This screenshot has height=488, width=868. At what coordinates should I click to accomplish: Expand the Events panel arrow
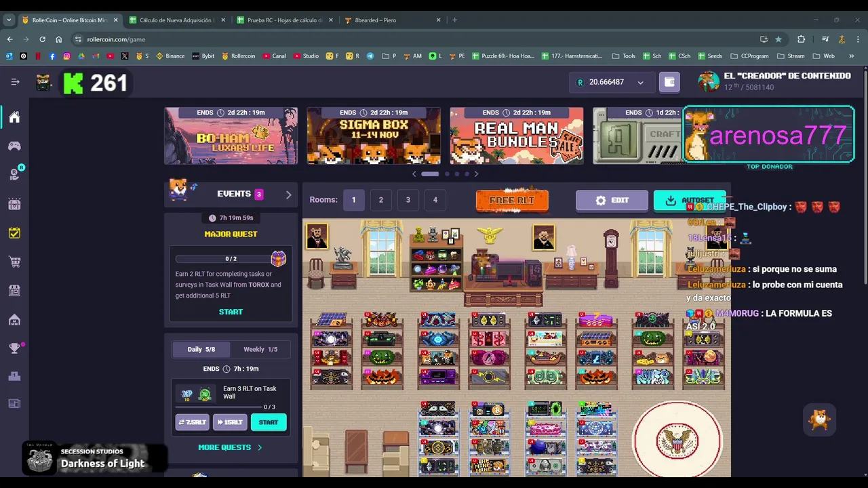point(288,195)
